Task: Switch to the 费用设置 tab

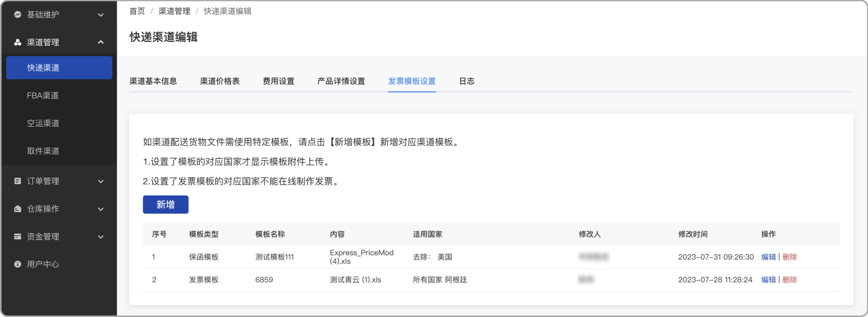Action: pos(279,81)
